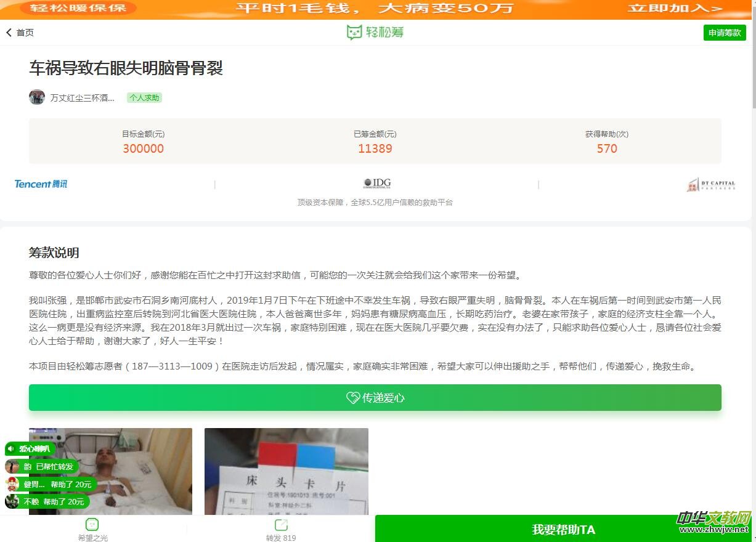Viewport: 756px width, 542px height.
Task: Click the 立即加入 banner link
Action: pyautogui.click(x=675, y=9)
